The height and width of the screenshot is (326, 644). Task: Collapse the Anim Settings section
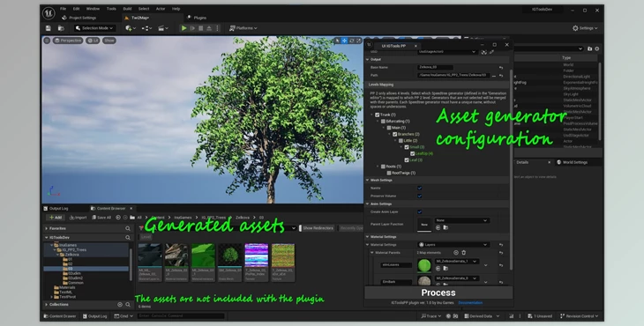[368, 204]
